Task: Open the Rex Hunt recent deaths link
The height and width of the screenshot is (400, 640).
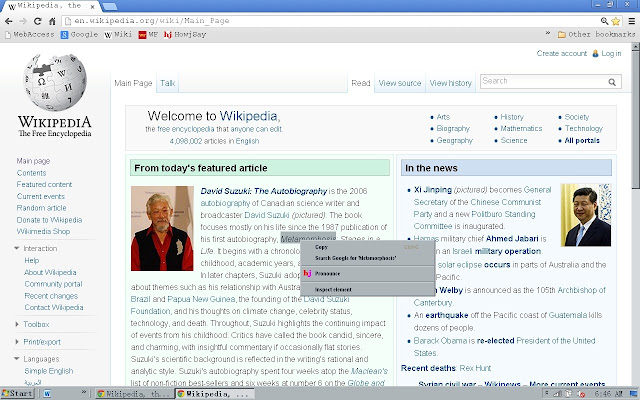Action: [475, 368]
